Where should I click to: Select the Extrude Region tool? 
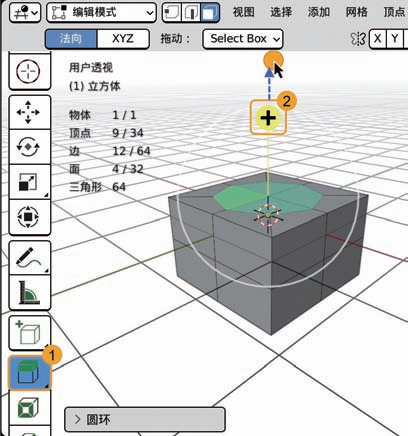click(x=29, y=373)
